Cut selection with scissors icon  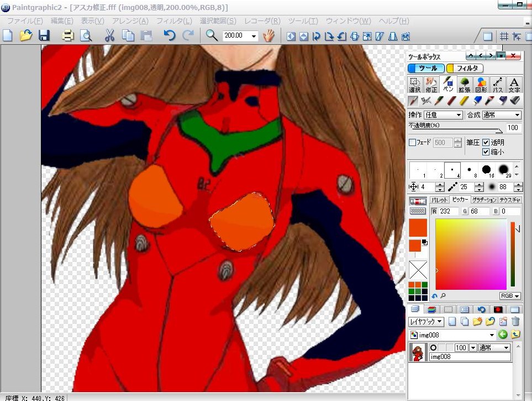tap(109, 35)
